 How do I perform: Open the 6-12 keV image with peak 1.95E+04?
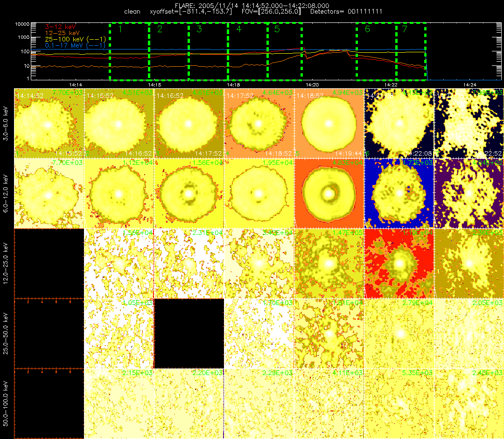[x=259, y=194]
